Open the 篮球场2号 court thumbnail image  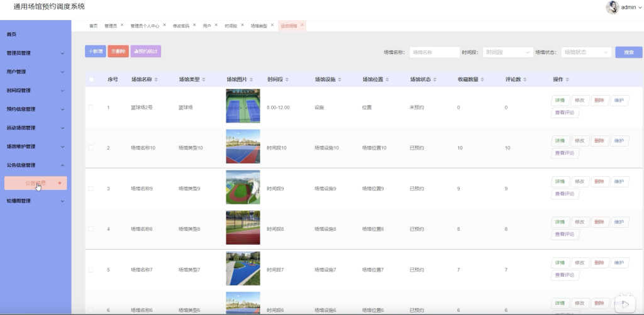[x=243, y=106]
